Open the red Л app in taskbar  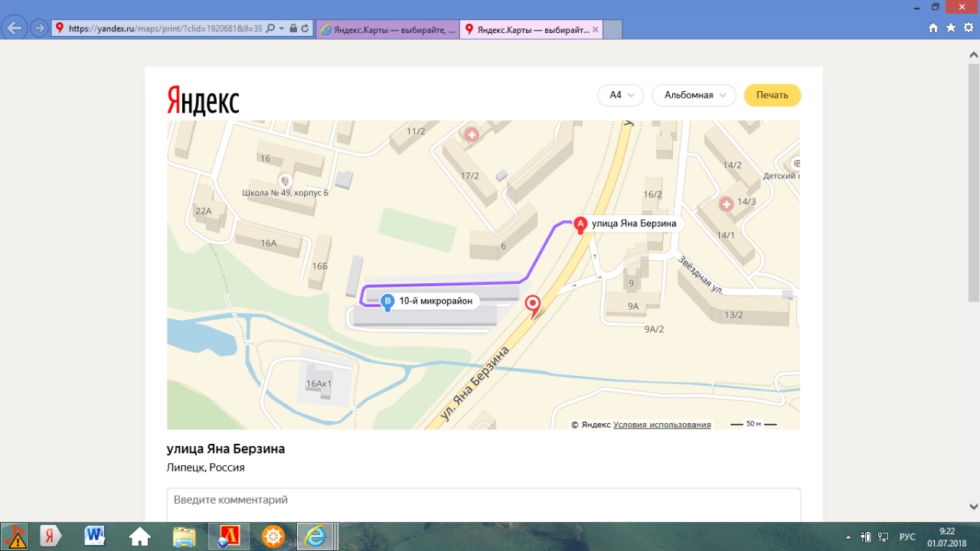coord(228,536)
